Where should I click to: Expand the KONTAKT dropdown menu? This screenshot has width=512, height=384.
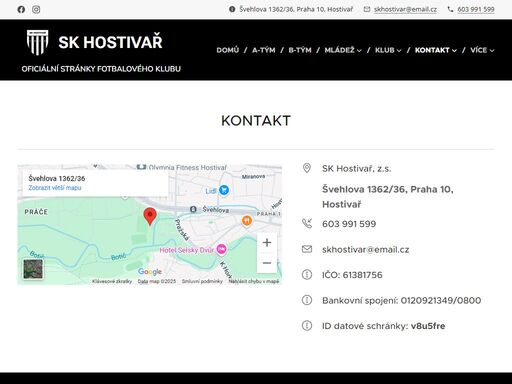[436, 50]
